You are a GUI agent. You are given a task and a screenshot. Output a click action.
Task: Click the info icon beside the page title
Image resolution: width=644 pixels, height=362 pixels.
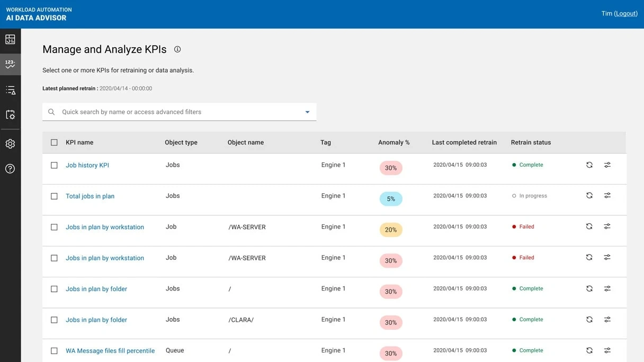click(x=177, y=49)
